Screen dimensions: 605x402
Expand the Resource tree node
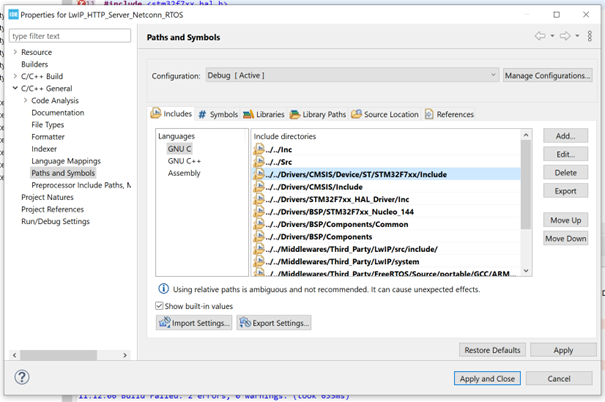click(x=15, y=52)
